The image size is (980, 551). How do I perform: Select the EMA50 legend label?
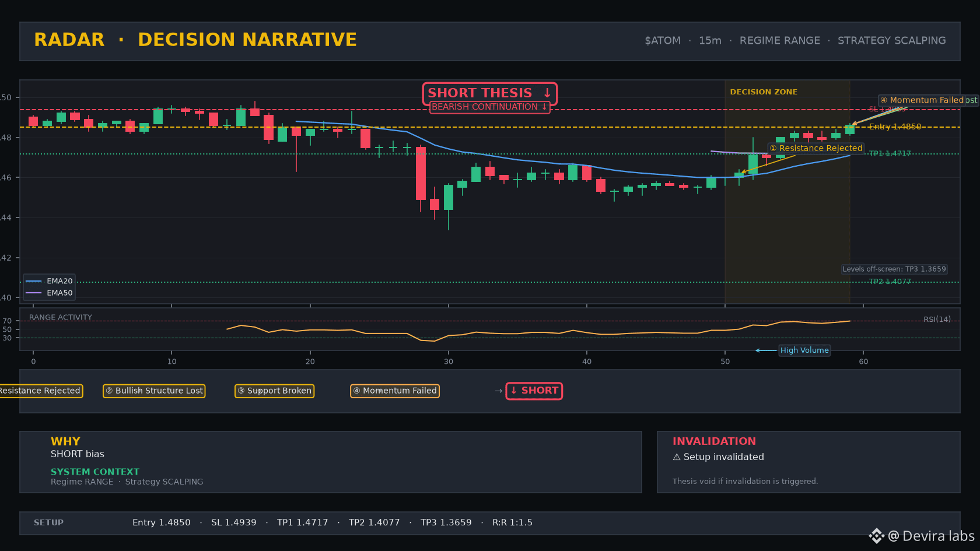point(60,293)
